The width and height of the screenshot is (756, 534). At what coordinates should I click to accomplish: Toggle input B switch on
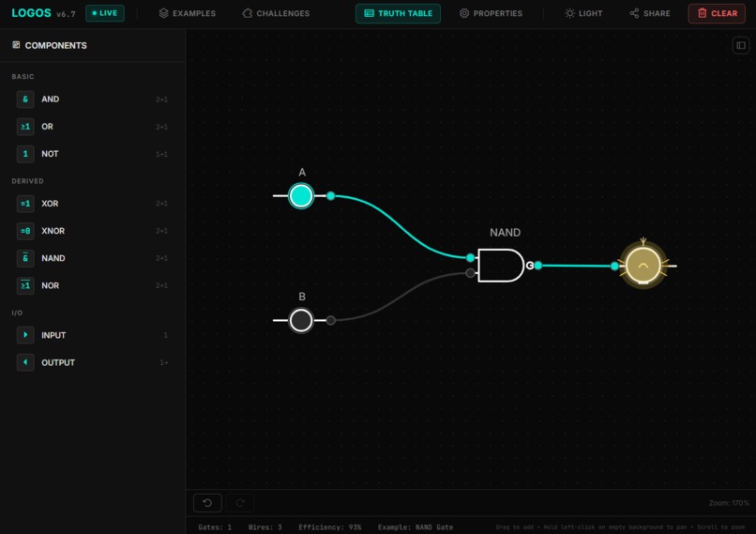click(x=301, y=320)
